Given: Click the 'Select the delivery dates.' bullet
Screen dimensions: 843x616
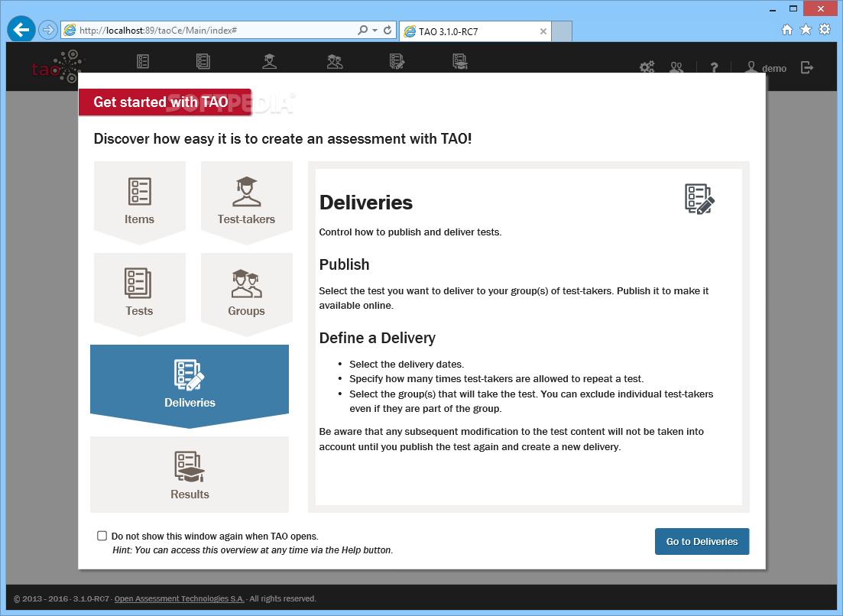Looking at the screenshot, I should [x=407, y=364].
